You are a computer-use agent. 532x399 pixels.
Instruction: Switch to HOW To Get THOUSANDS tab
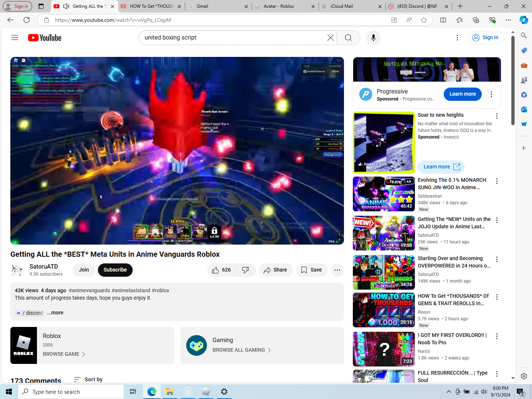click(x=151, y=6)
